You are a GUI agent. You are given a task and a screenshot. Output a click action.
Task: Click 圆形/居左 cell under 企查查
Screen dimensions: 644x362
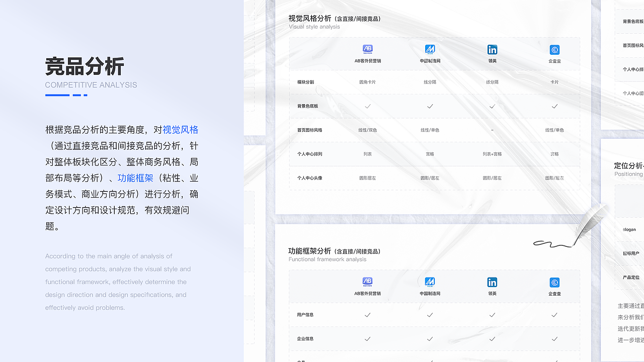[x=554, y=178]
